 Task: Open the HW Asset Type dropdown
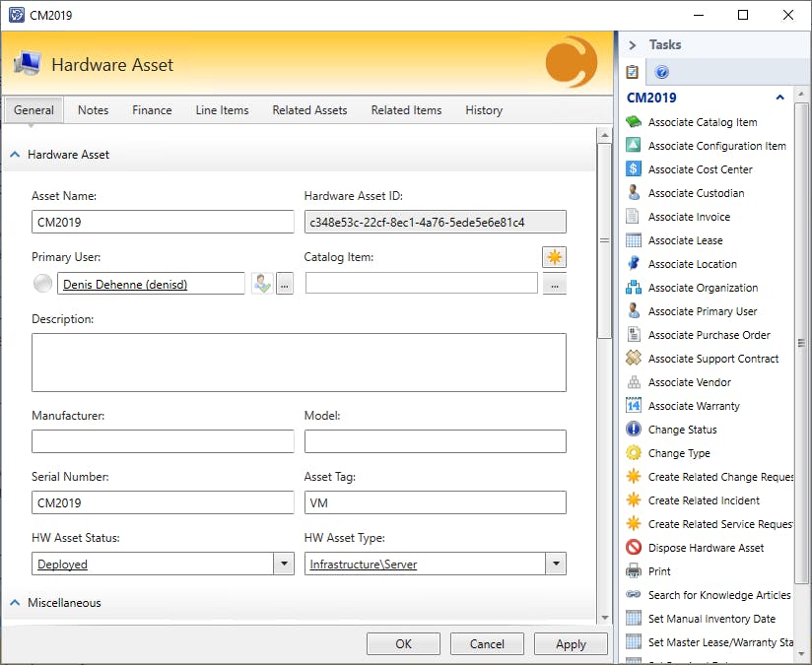(x=556, y=565)
